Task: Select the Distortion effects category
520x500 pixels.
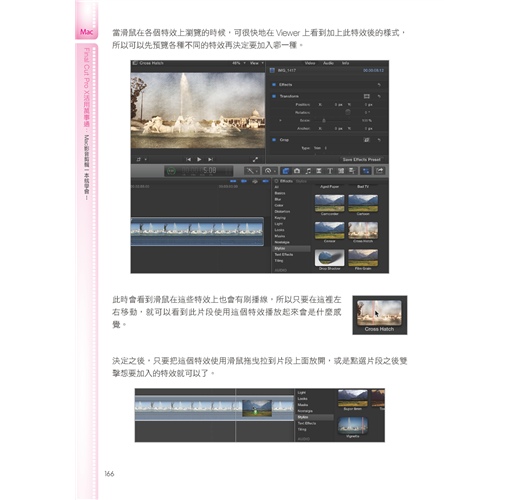Action: click(282, 211)
